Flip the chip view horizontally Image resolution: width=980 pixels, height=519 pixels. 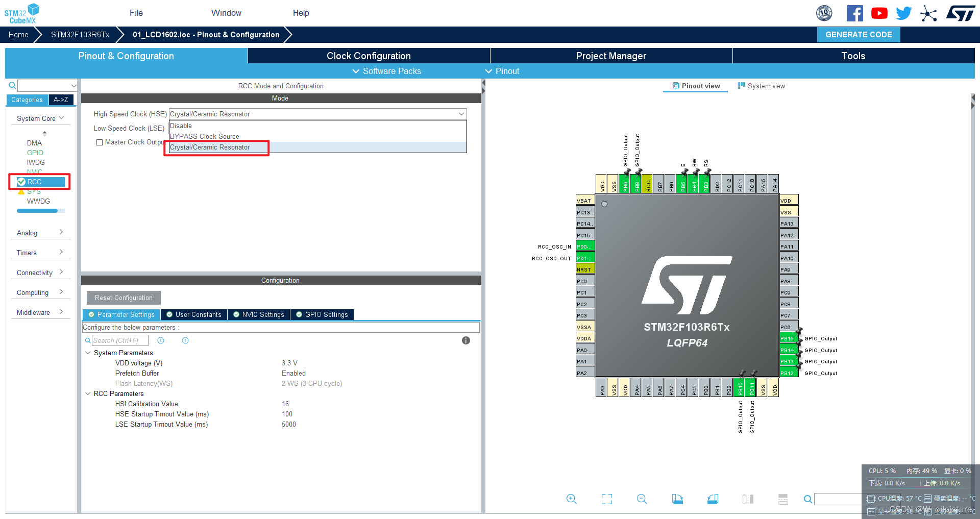tap(748, 499)
